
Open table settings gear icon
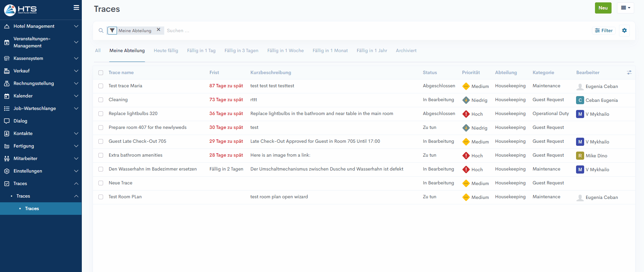(x=624, y=30)
